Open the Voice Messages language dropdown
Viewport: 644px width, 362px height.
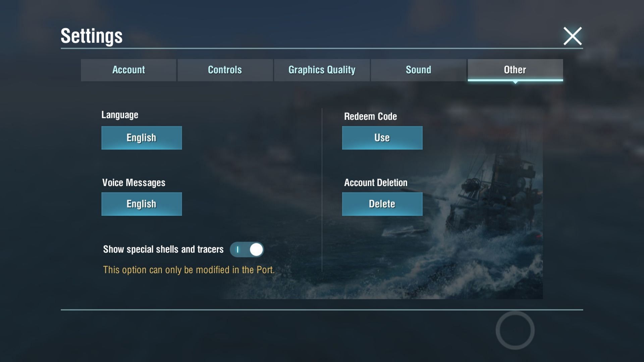(142, 204)
